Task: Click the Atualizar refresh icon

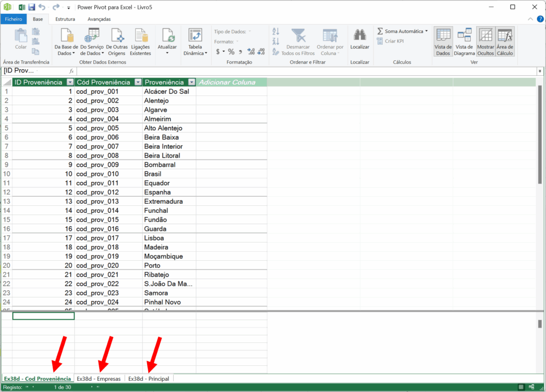Action: tap(167, 36)
